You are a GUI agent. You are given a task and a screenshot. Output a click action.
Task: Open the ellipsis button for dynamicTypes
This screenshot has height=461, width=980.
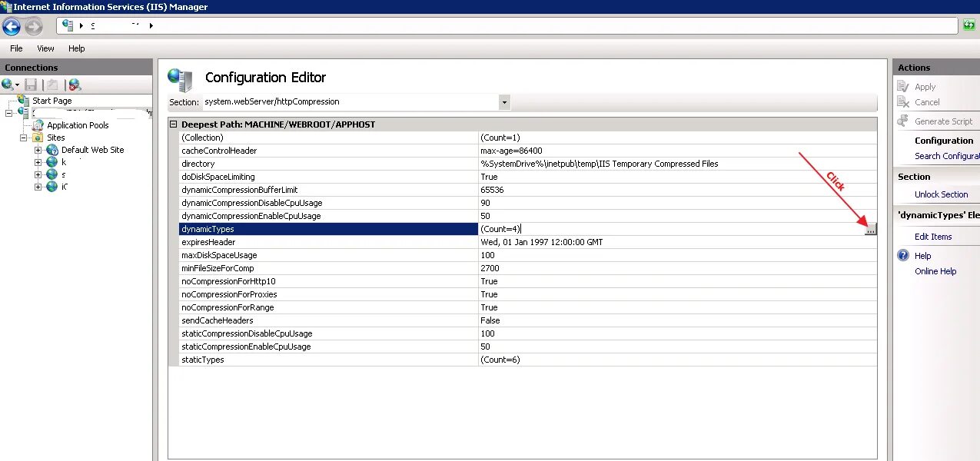[870, 229]
